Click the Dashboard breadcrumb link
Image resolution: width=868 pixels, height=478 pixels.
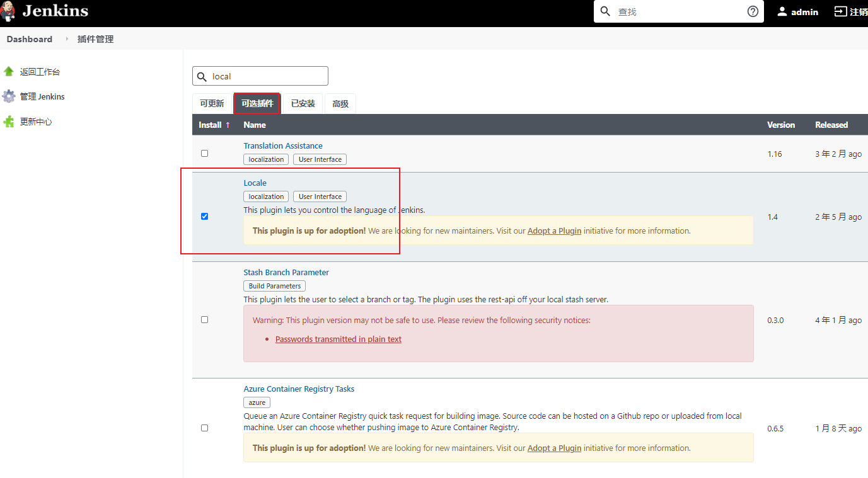tap(30, 39)
